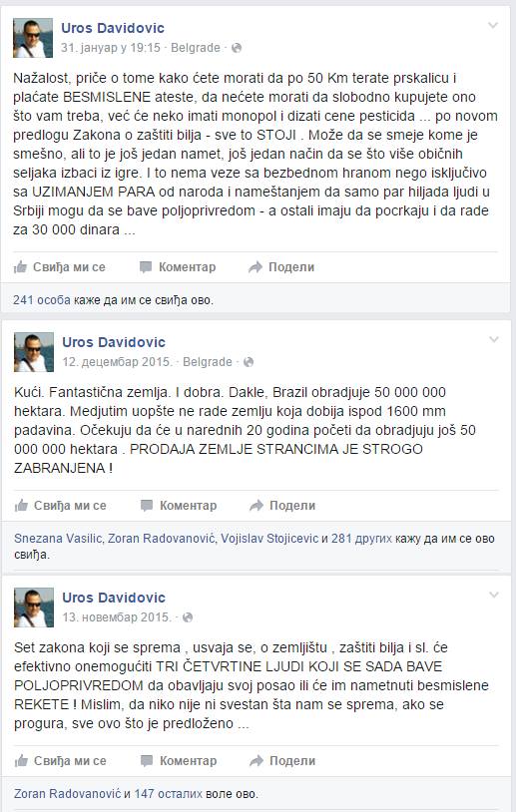Open options chevron on the 13. новембар post
This screenshot has height=812, width=516.
[x=494, y=595]
